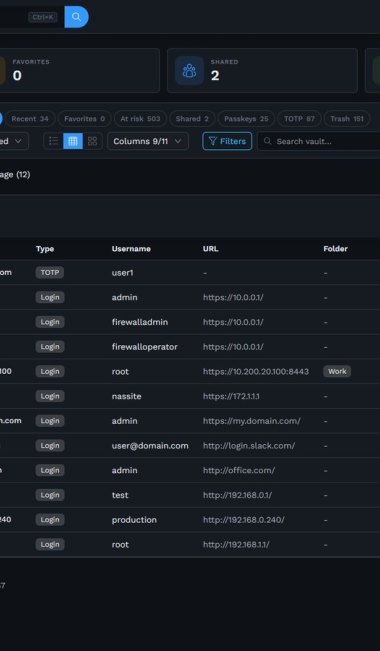Image resolution: width=380 pixels, height=651 pixels.
Task: Switch to table grid view layout
Action: pyautogui.click(x=73, y=141)
